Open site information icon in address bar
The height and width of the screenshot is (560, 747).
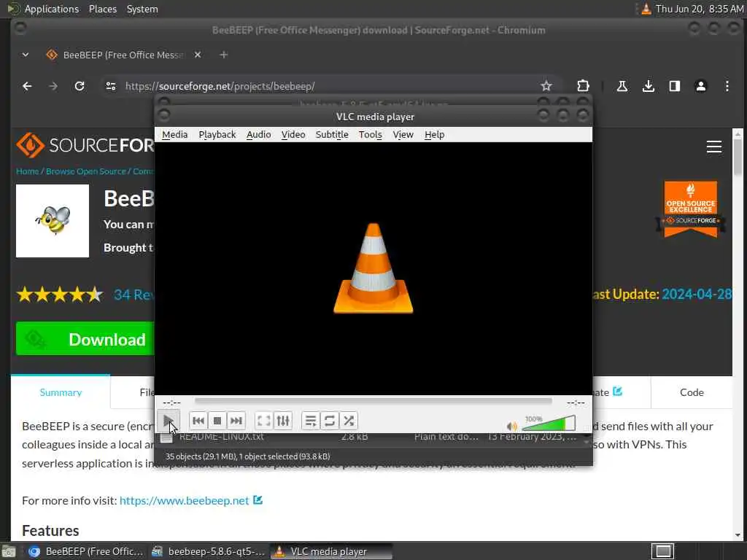111,86
